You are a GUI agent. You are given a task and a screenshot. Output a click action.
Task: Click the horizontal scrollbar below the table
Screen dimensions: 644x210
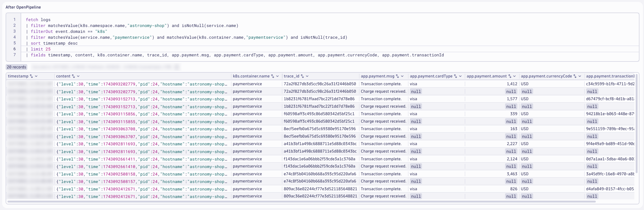click(x=302, y=201)
